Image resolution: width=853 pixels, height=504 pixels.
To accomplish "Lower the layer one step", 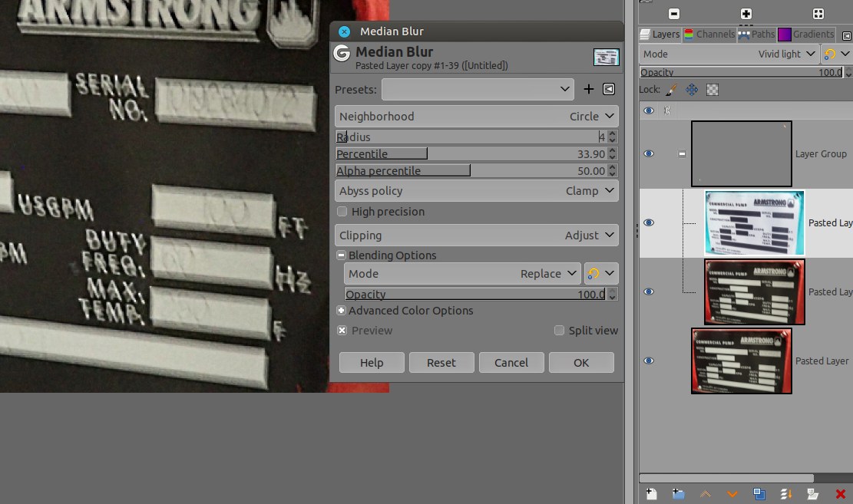I will point(732,494).
